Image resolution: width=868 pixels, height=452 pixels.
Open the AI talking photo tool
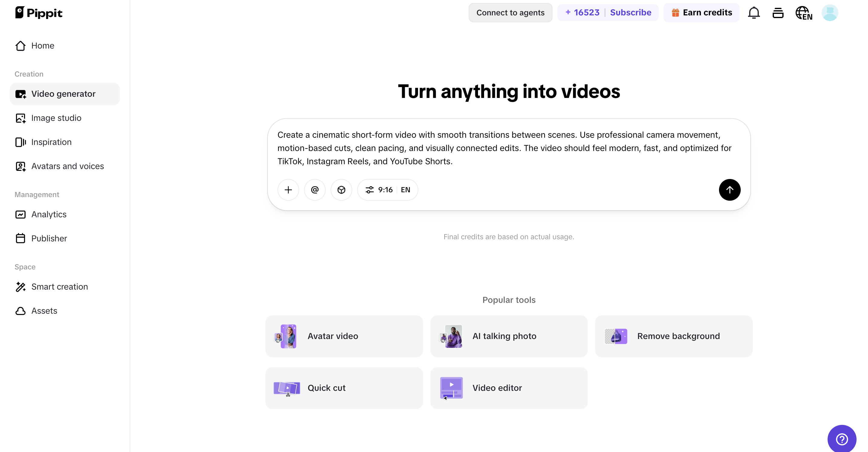click(x=509, y=336)
